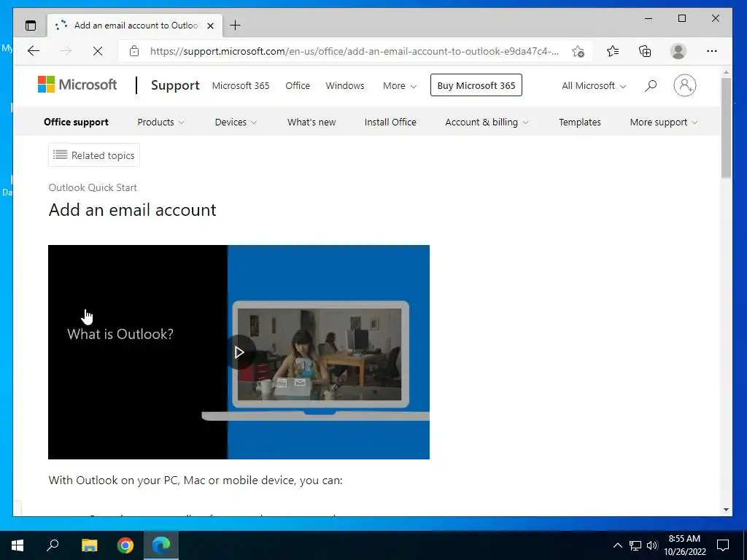
Task: Open the Templates menu item
Action: click(x=580, y=122)
